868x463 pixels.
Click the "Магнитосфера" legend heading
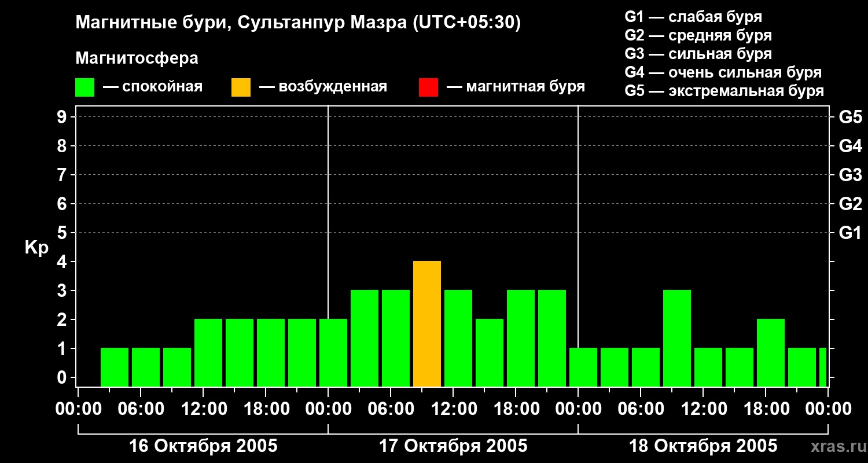click(x=137, y=58)
